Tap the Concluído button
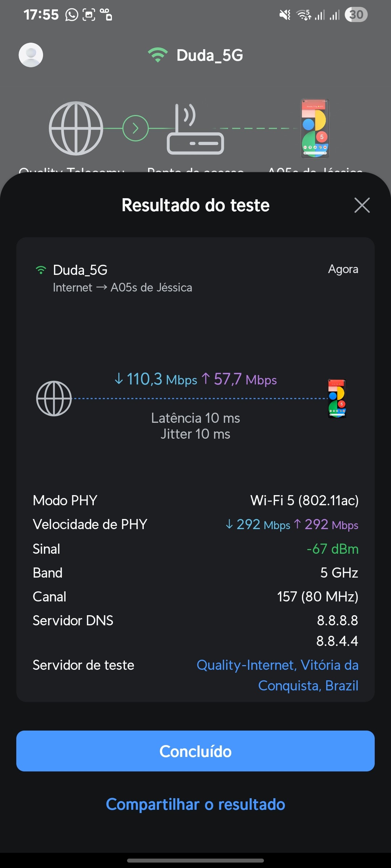This screenshot has width=391, height=868. pyautogui.click(x=195, y=751)
